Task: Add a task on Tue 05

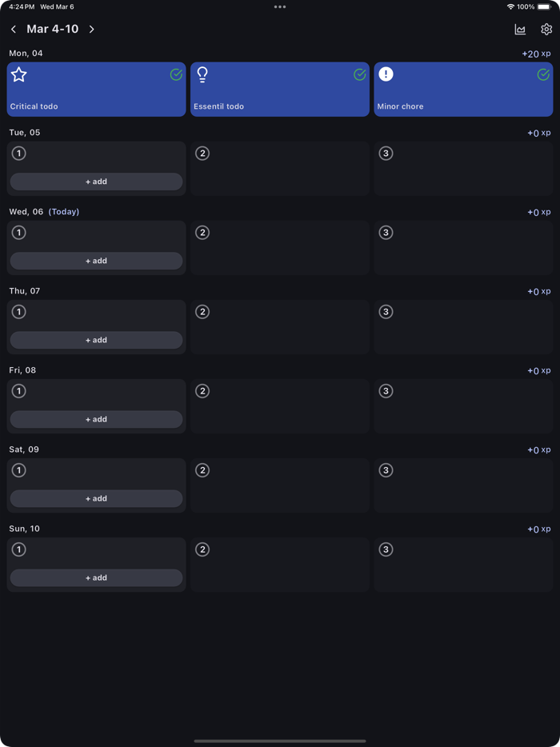Action: coord(96,182)
